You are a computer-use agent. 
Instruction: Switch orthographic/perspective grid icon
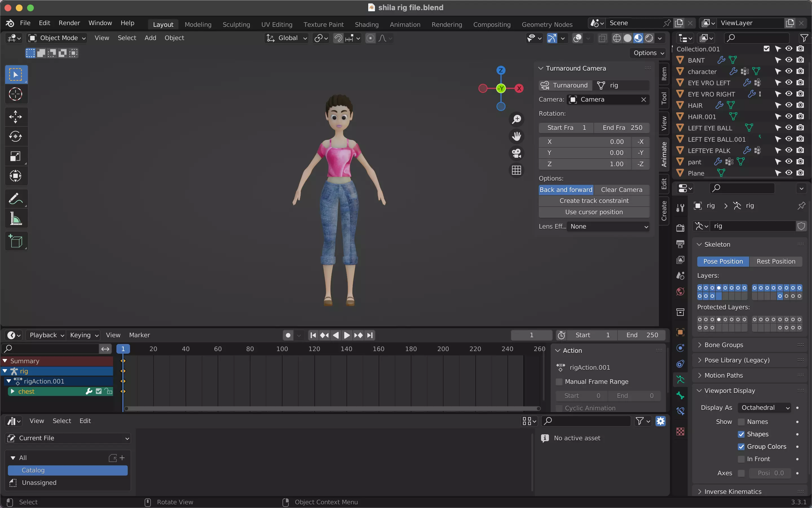tap(517, 170)
